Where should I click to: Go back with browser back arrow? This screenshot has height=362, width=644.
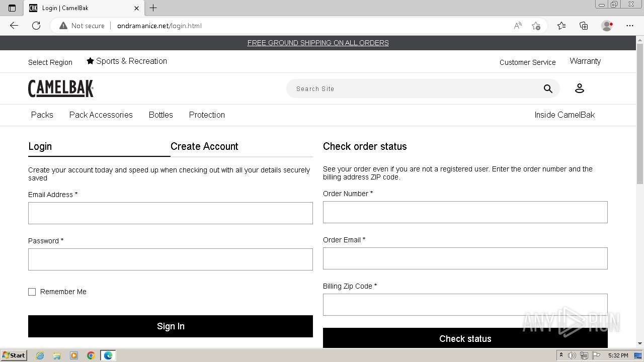[14, 26]
